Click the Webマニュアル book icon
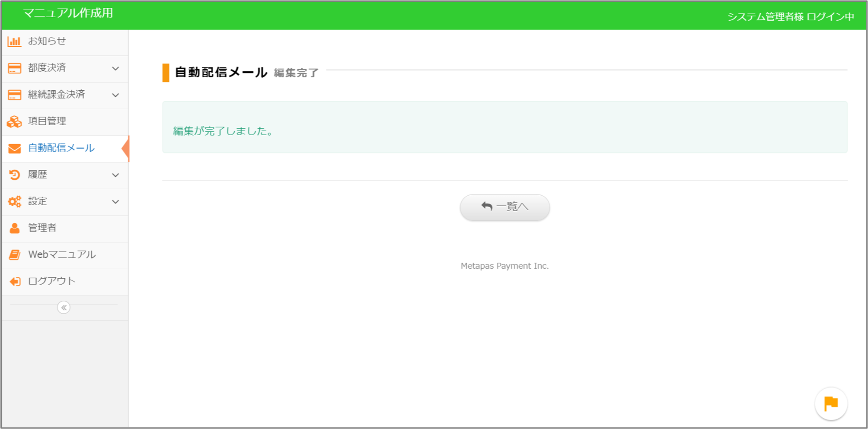This screenshot has width=868, height=429. coord(14,255)
